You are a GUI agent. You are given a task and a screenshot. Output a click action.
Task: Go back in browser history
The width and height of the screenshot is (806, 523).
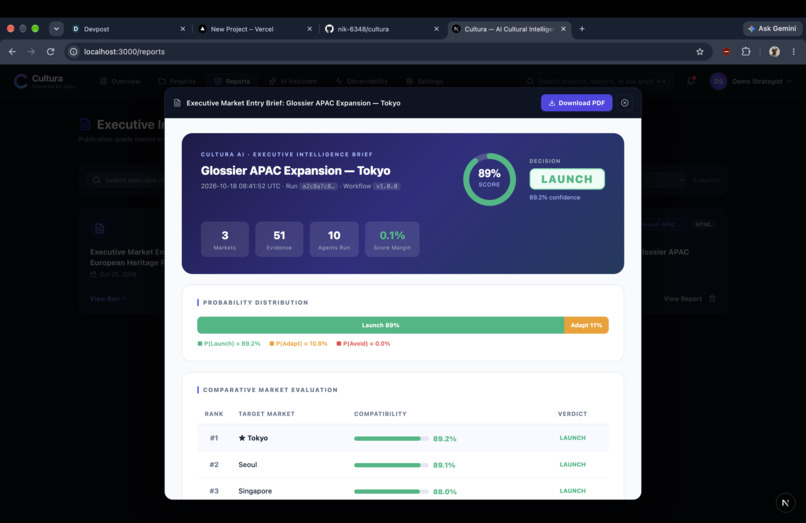pyautogui.click(x=12, y=51)
